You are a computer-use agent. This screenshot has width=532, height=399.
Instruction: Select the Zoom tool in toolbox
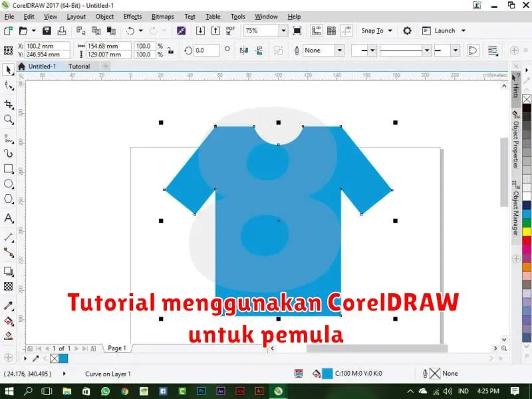point(9,120)
